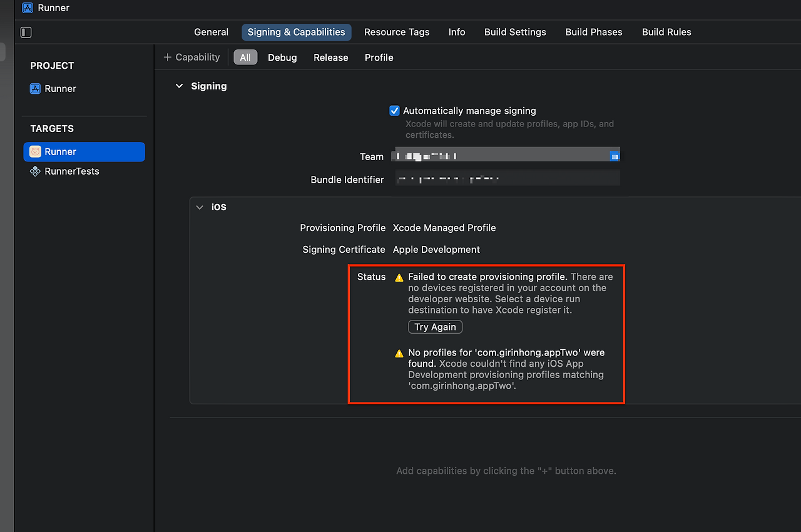801x532 pixels.
Task: Click the 'Signing Certificate' label
Action: [344, 250]
